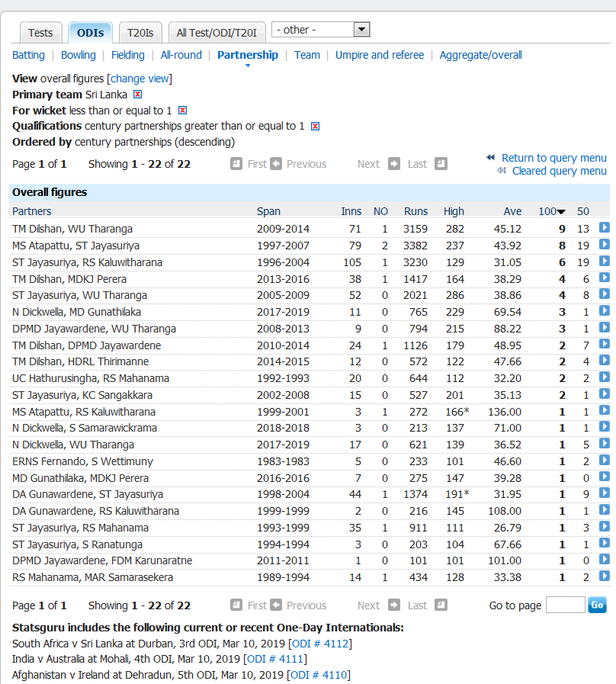Sort by Inns column header
616x684 pixels.
click(351, 211)
